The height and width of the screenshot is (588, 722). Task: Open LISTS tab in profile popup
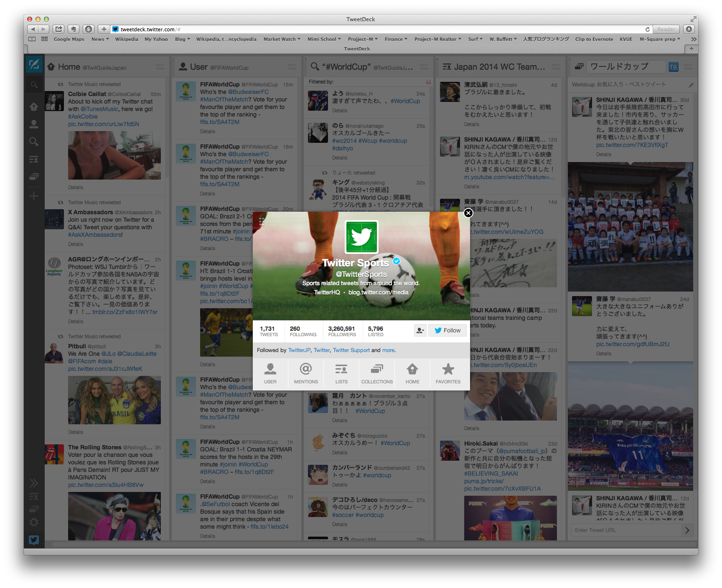coord(341,373)
